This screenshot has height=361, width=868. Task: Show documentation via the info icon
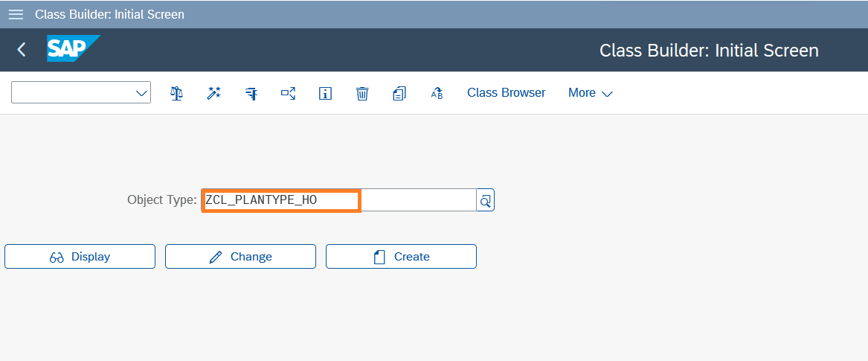click(x=325, y=93)
